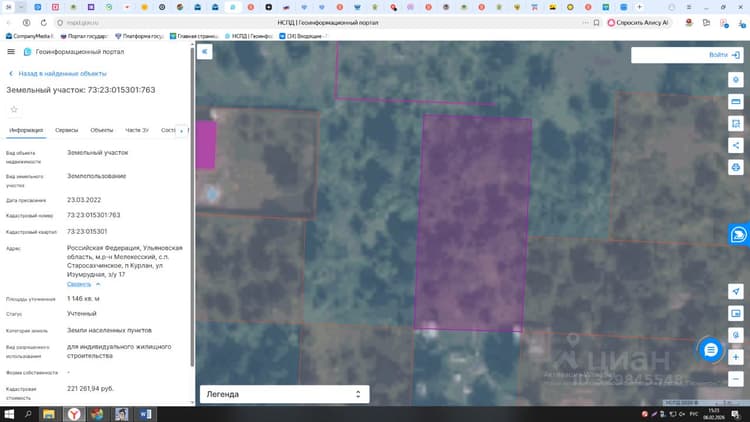Click the cadastral cost 221 261,94 руб.

point(90,389)
